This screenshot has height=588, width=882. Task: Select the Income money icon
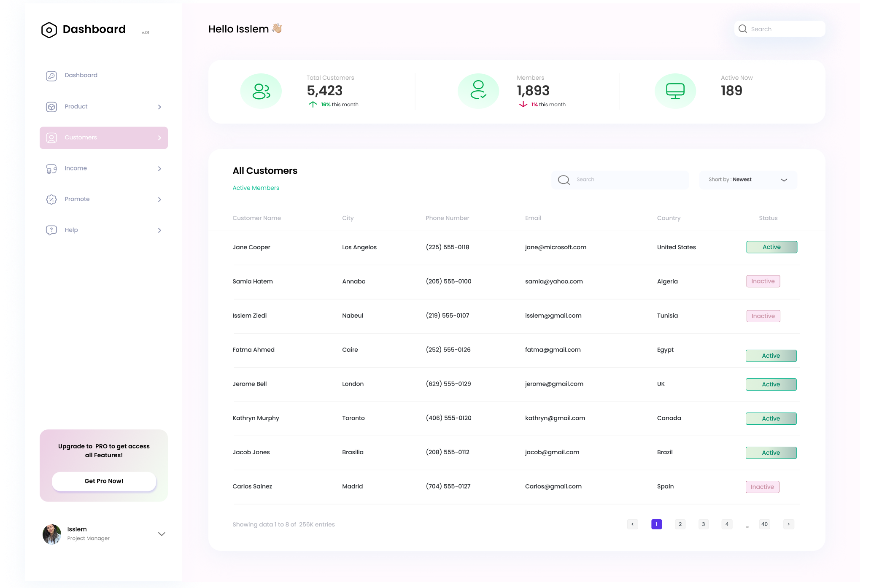click(51, 168)
